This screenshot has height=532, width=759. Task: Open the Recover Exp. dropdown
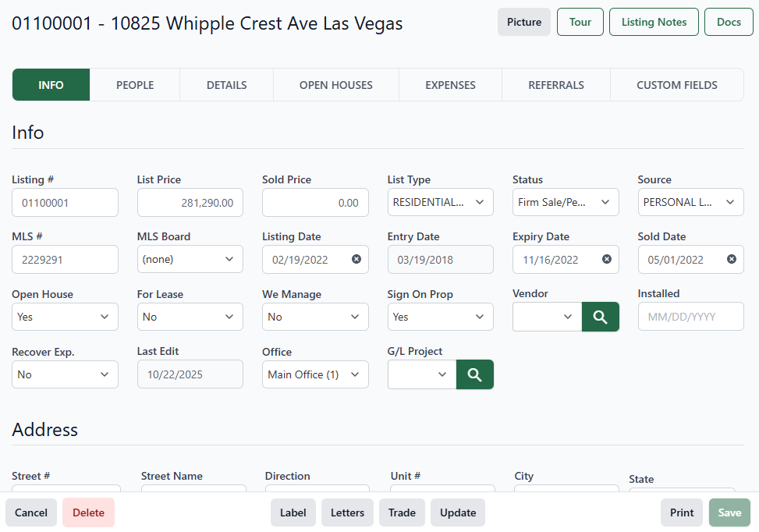[65, 374]
